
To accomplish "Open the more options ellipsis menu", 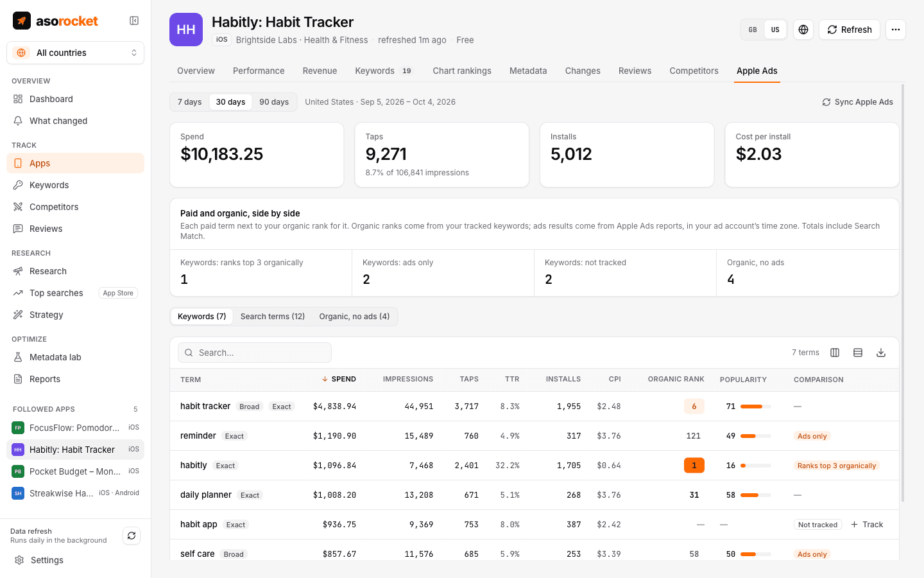I will (x=896, y=30).
